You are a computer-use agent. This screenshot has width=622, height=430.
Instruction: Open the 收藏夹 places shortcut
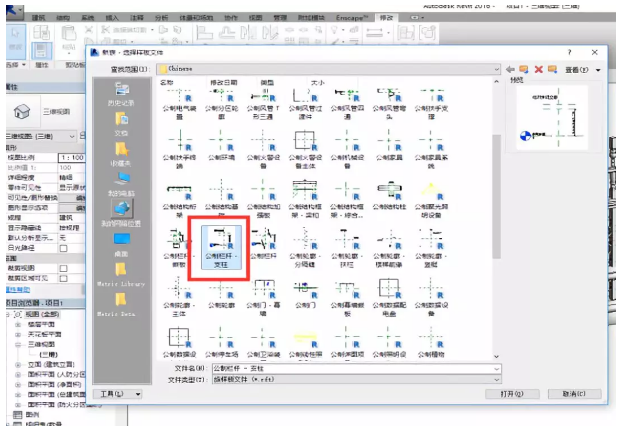[x=121, y=154]
